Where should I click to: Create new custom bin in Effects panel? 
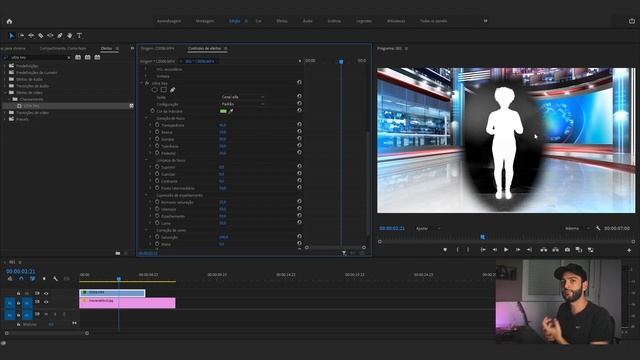pyautogui.click(x=118, y=253)
